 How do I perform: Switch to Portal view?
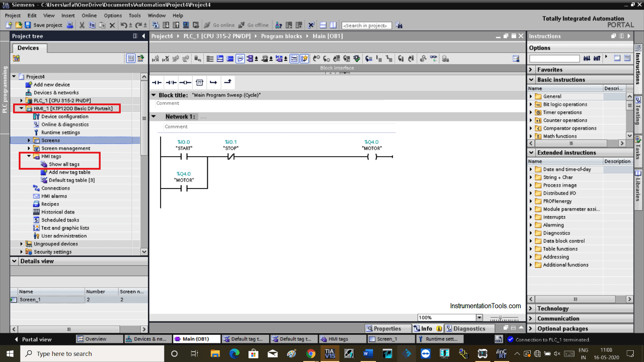click(33, 339)
